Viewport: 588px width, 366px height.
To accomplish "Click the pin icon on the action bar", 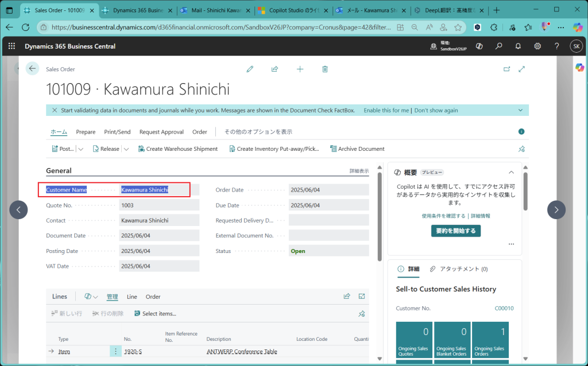I will pyautogui.click(x=521, y=149).
